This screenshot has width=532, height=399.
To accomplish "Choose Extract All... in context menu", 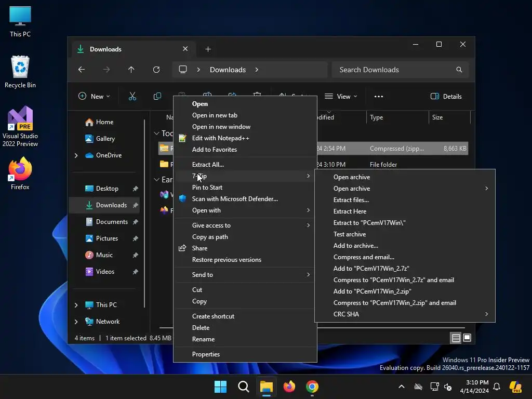I will (245, 165).
